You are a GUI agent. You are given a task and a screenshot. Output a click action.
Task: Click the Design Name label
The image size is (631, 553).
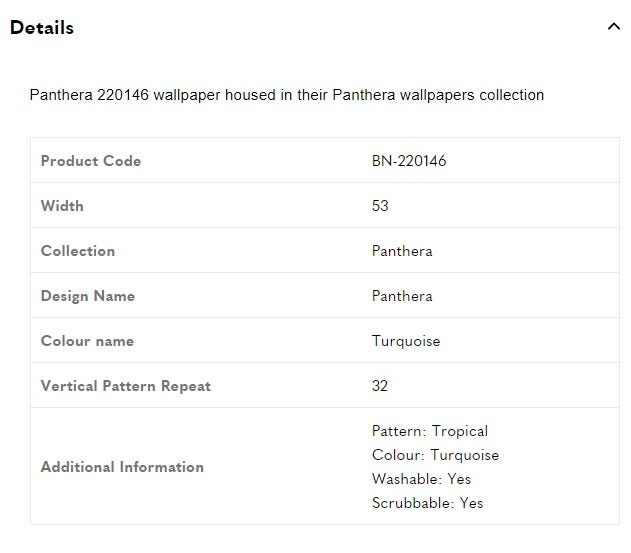click(x=88, y=296)
